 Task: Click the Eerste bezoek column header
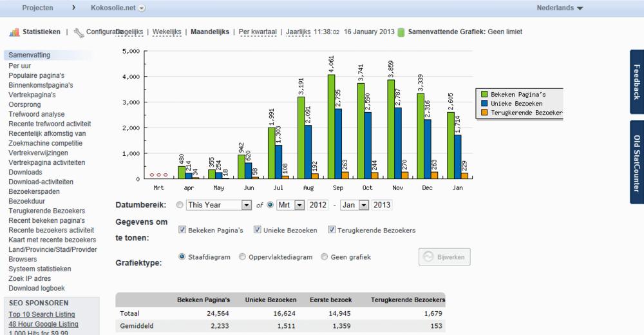click(x=330, y=300)
